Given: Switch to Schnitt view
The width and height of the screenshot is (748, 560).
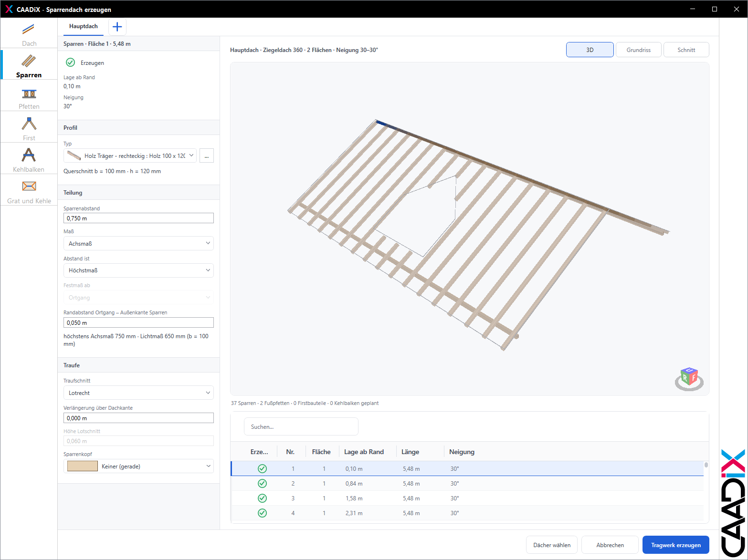Looking at the screenshot, I should pyautogui.click(x=686, y=50).
